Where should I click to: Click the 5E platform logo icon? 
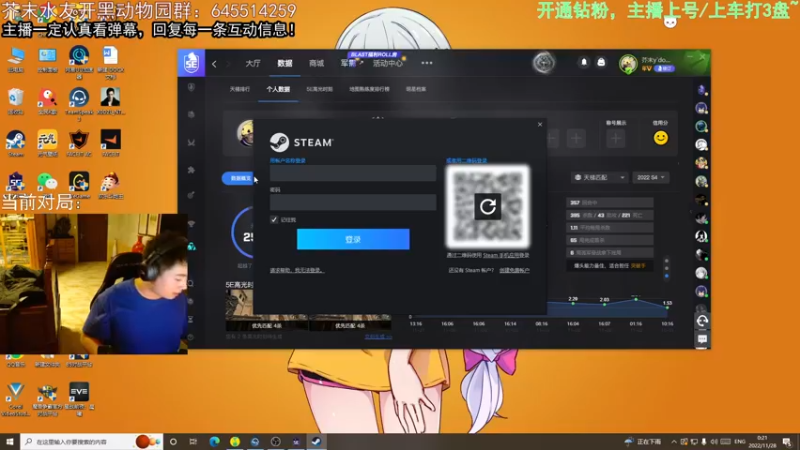(x=191, y=63)
